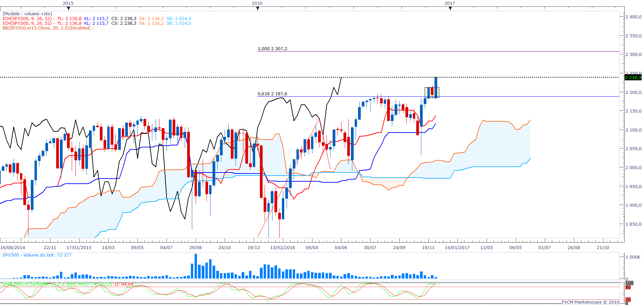Click the Modele volume +sto label
The image size is (644, 305).
27,14
